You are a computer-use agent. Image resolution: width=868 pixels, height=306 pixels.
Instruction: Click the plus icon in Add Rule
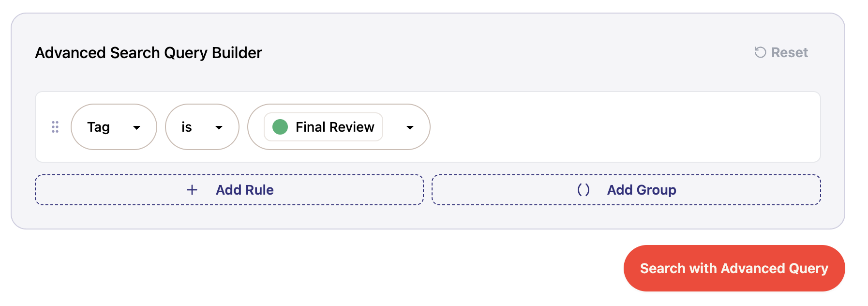click(x=192, y=190)
